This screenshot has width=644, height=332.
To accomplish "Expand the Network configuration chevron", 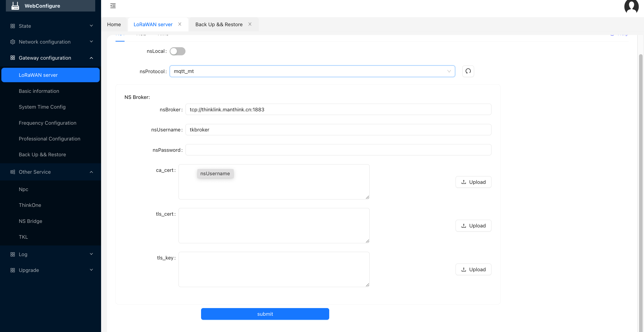I will click(x=91, y=42).
